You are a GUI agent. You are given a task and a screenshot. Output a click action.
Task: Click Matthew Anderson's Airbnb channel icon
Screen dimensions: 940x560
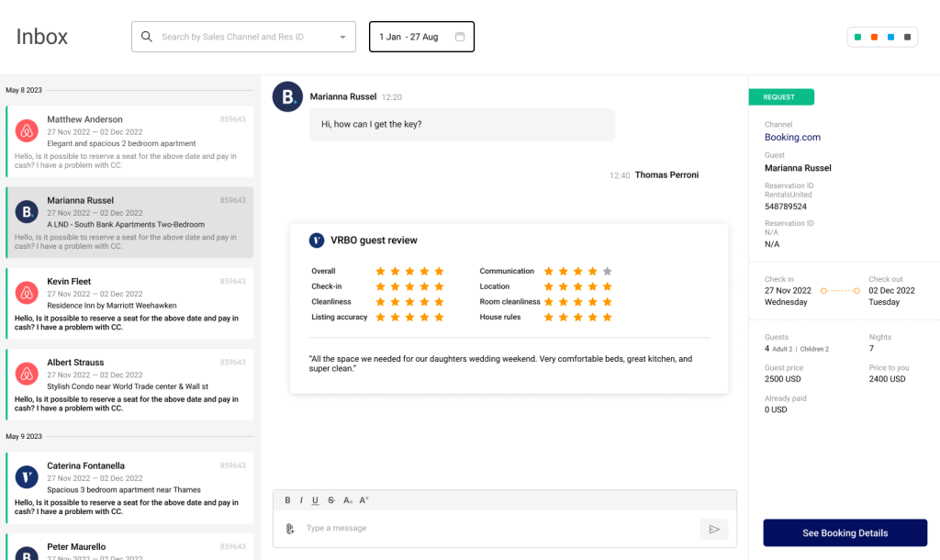[x=27, y=130]
